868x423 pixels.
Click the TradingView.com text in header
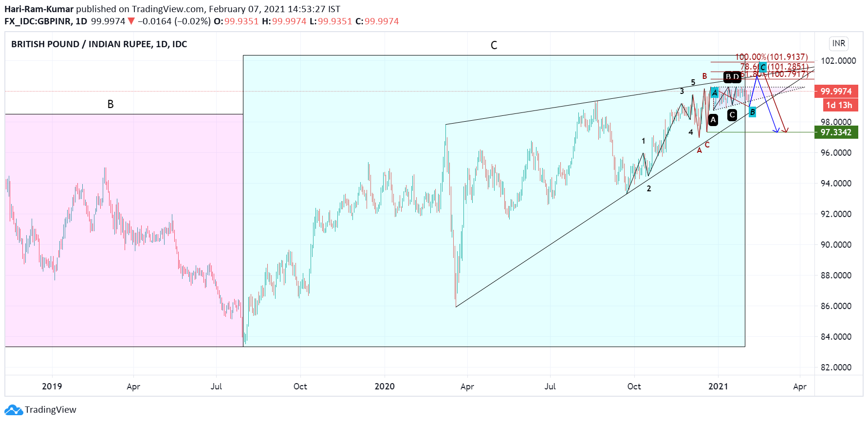click(x=168, y=9)
